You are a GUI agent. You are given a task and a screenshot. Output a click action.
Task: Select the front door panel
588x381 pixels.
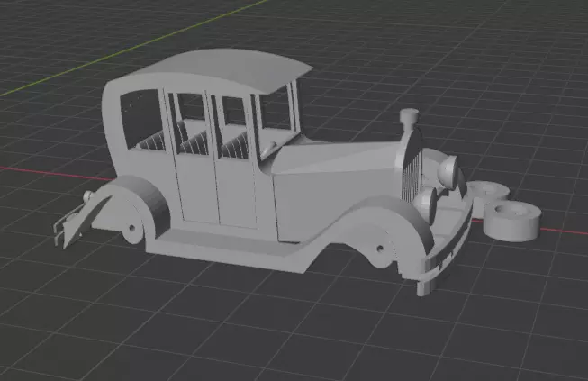pos(238,193)
